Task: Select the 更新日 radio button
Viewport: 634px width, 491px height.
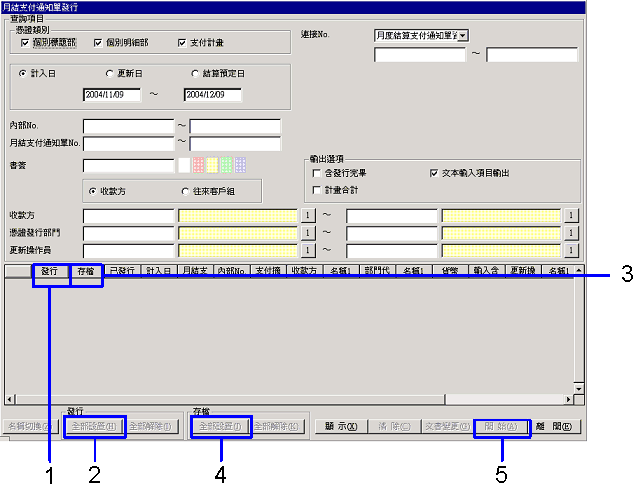Action: (109, 74)
